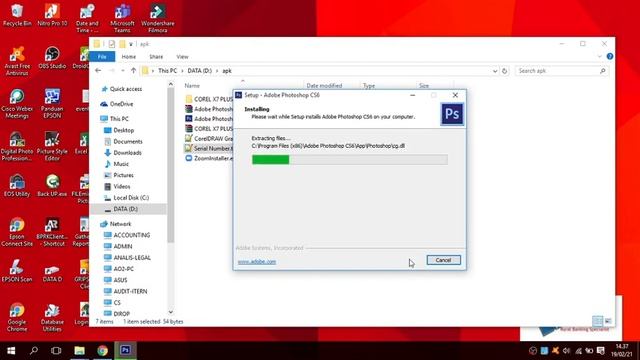Viewport: 640px width, 360px height.
Task: Open Task View on the taskbar
Action: pos(56,351)
